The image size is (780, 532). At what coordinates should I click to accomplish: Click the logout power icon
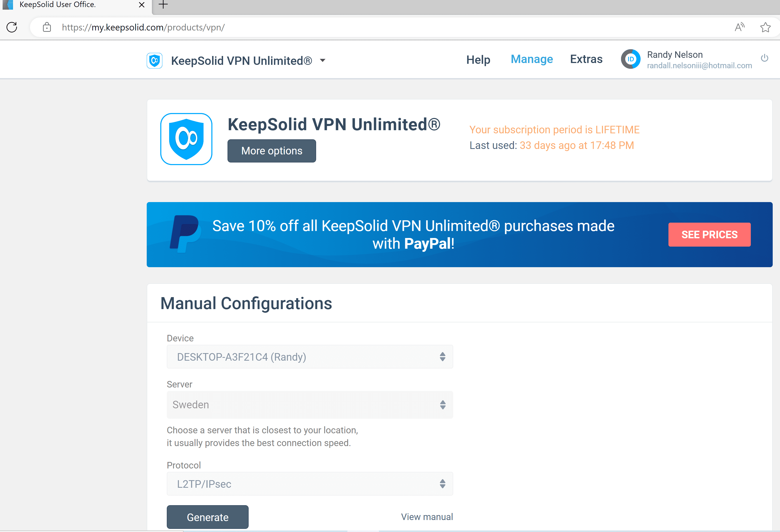click(765, 58)
